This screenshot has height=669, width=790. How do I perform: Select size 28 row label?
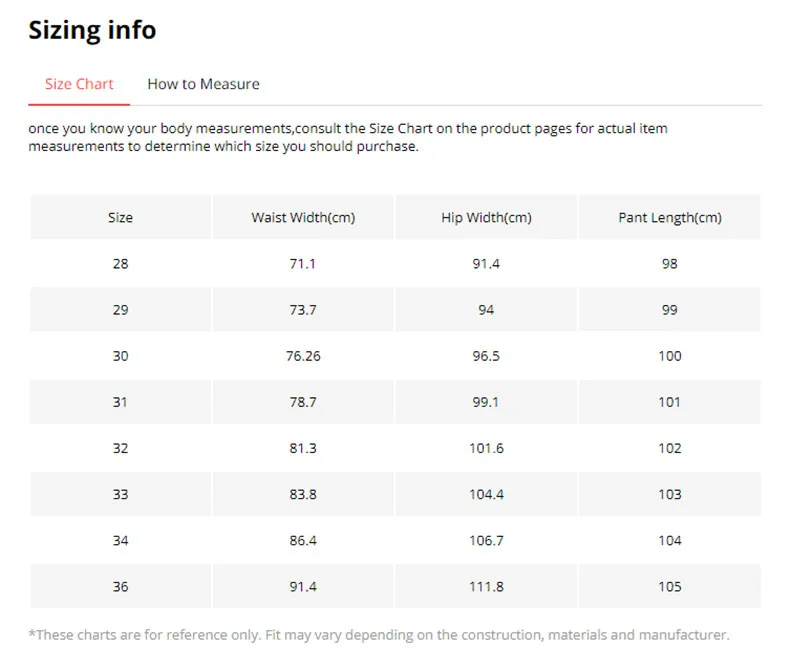click(120, 264)
